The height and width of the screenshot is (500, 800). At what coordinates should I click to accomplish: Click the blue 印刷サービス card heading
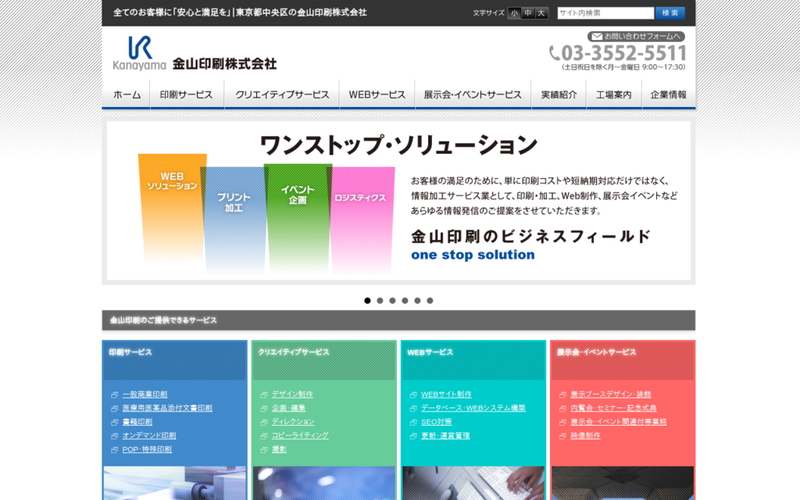click(130, 352)
